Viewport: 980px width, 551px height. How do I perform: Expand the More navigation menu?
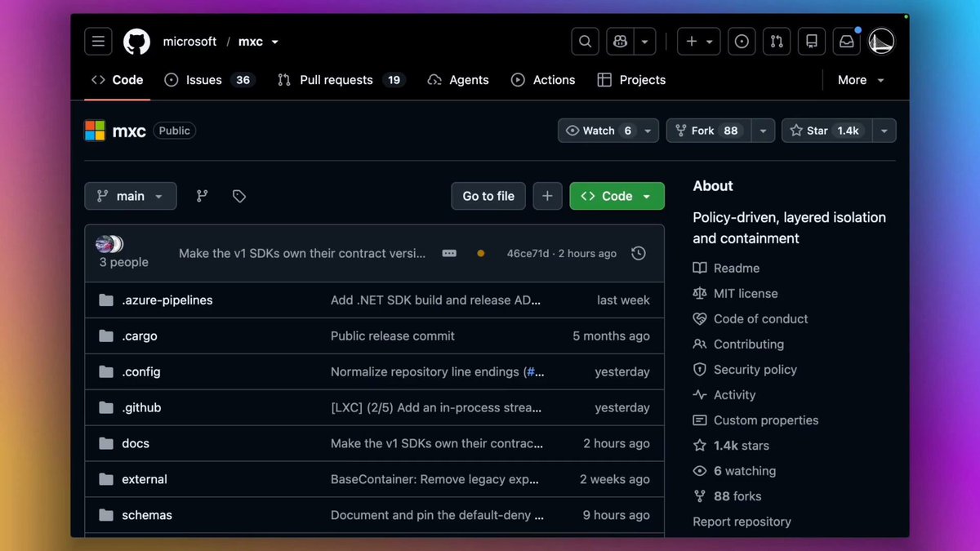coord(861,80)
